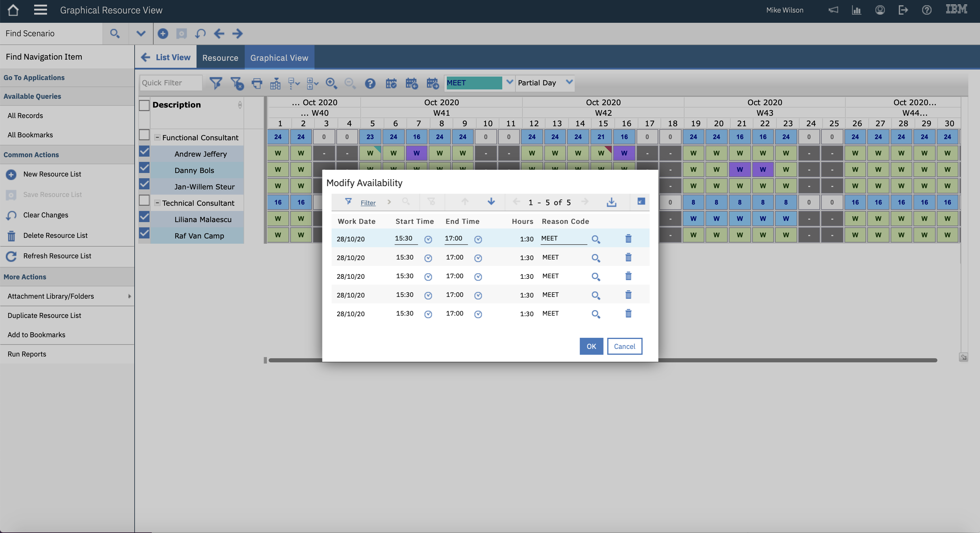Uncheck Andrew Jeffery's row checkbox
980x533 pixels.
click(144, 152)
